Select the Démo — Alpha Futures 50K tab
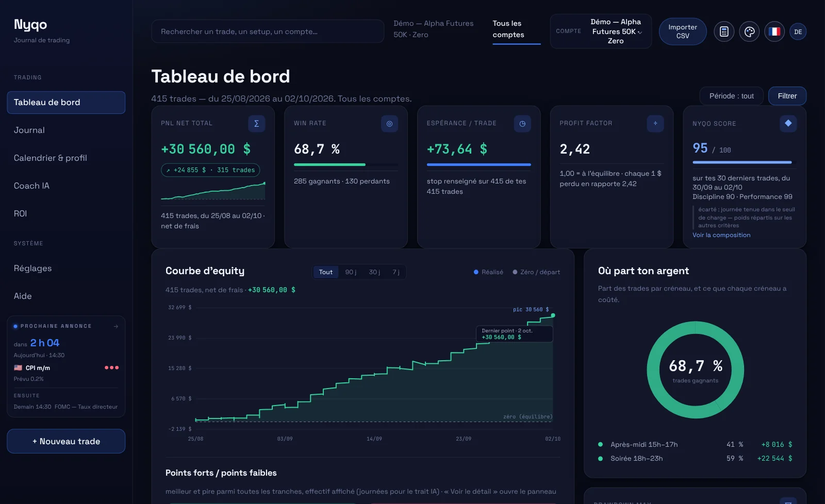This screenshot has height=504, width=825. [x=434, y=29]
